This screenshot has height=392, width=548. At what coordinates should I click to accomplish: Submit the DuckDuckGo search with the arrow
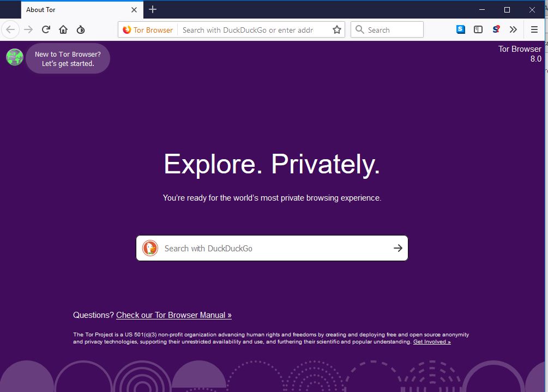tap(398, 248)
